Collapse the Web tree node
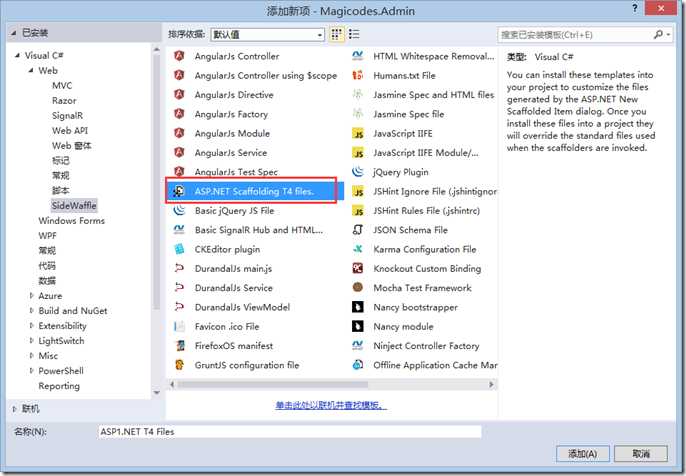Screen dimensions: 686x476 pos(31,70)
